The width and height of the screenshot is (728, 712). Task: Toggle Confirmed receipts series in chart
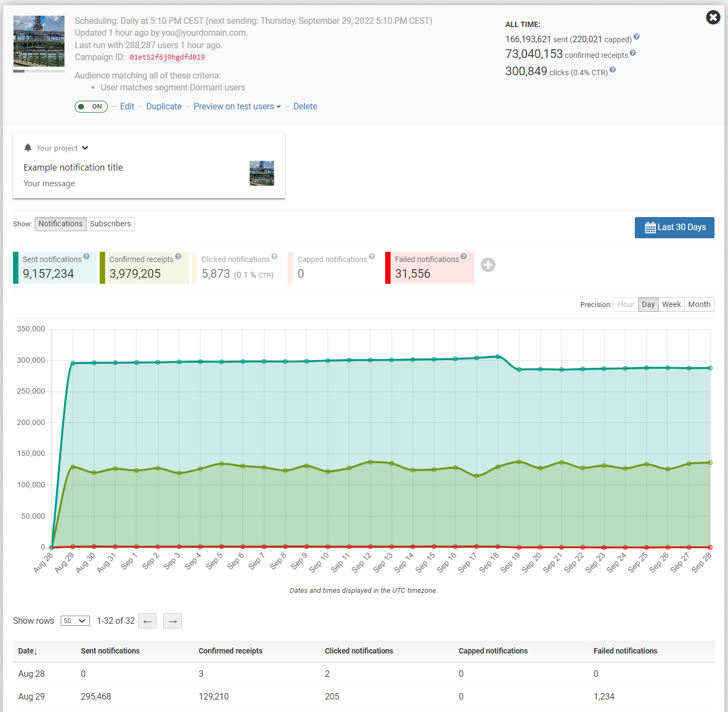coord(145,267)
